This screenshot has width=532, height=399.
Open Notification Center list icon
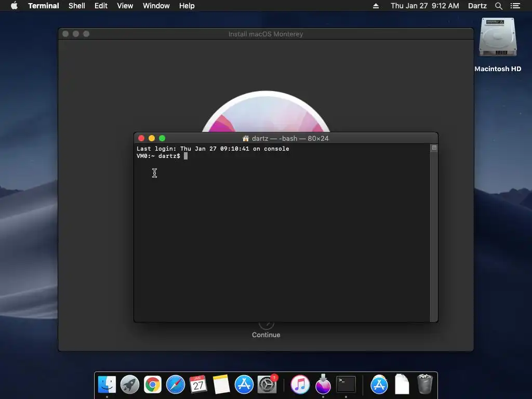pyautogui.click(x=515, y=6)
